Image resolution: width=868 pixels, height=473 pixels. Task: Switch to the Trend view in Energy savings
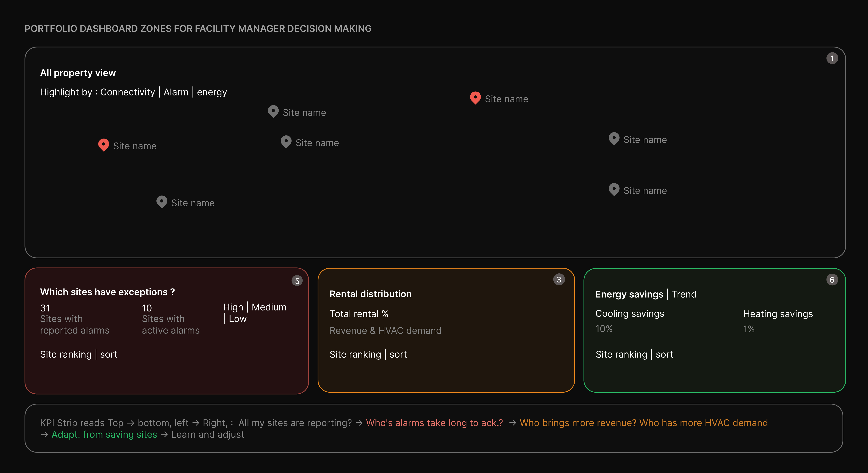click(x=684, y=294)
